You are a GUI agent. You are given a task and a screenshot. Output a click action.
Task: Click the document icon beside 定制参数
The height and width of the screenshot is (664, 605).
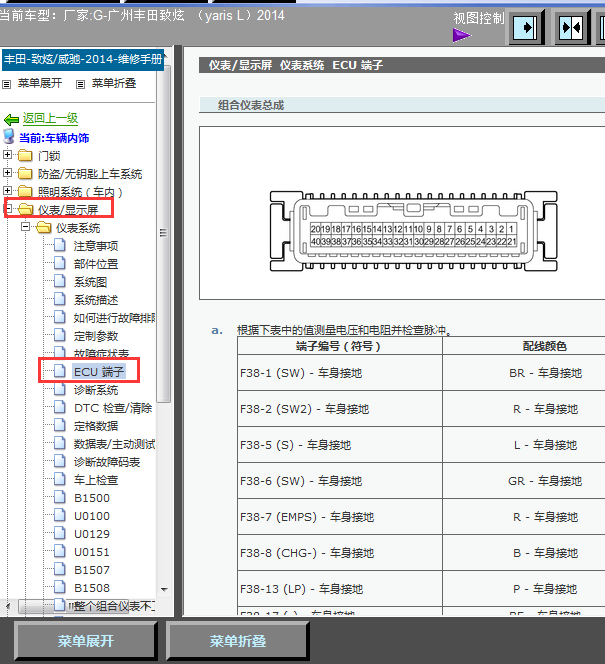tap(60, 335)
